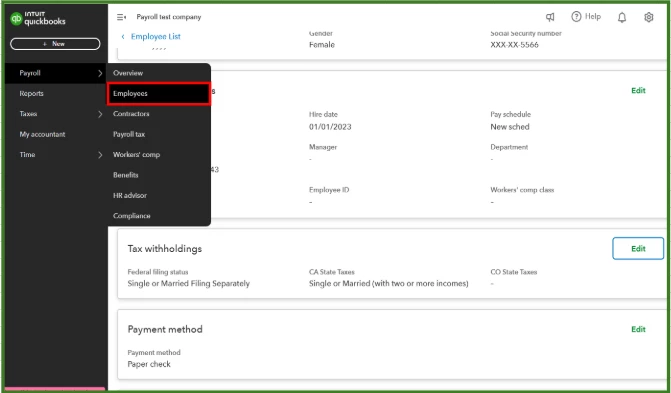The height and width of the screenshot is (393, 671).
Task: Open Contractors from the submenu
Action: (x=131, y=114)
